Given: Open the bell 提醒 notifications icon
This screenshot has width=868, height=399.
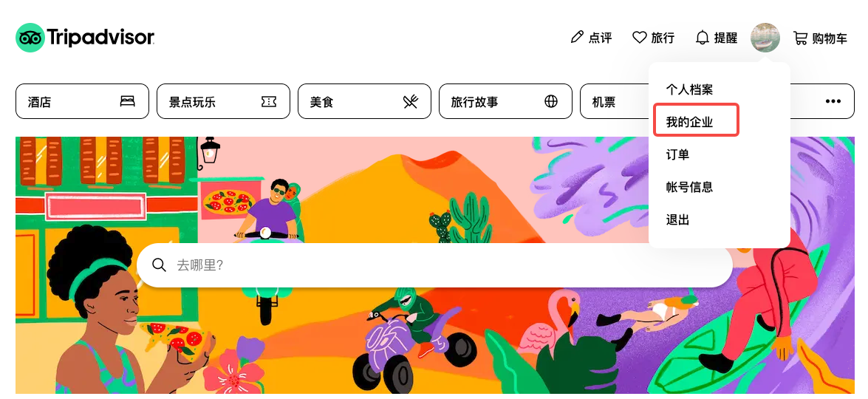Looking at the screenshot, I should (x=703, y=38).
